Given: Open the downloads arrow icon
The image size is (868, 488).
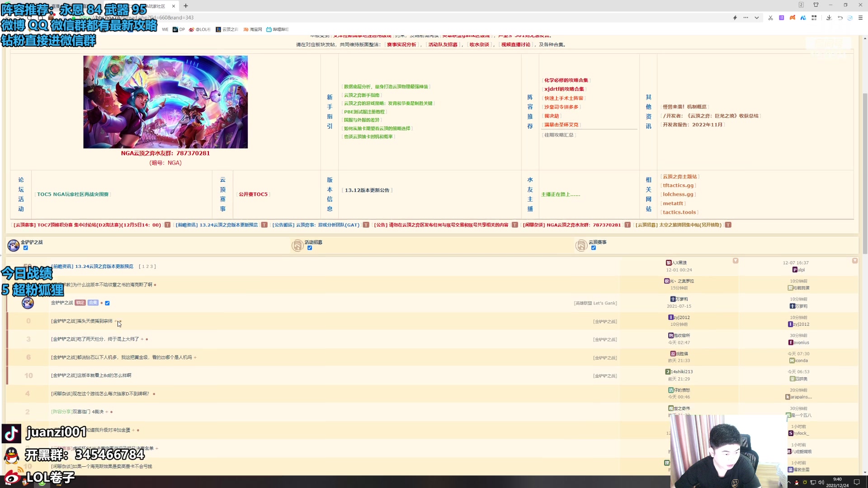Looking at the screenshot, I should [829, 18].
